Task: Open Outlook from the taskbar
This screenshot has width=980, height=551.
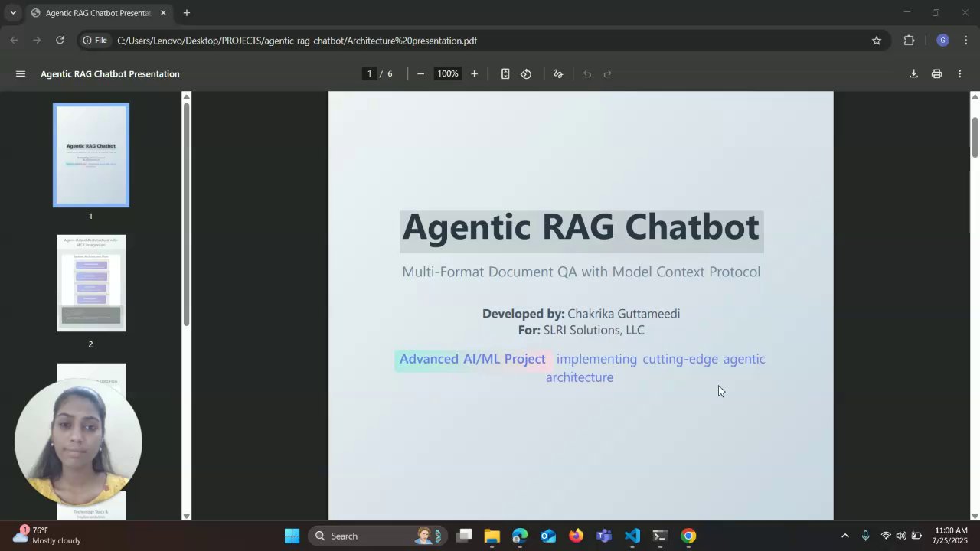Action: 548,536
